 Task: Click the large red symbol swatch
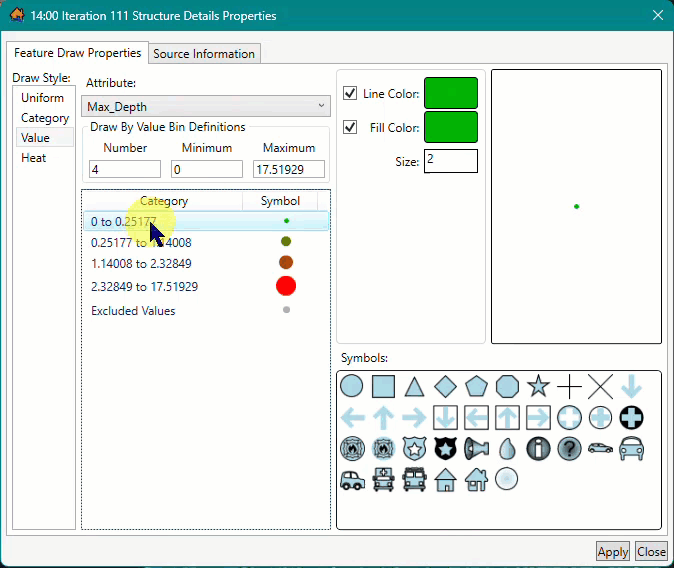[286, 286]
